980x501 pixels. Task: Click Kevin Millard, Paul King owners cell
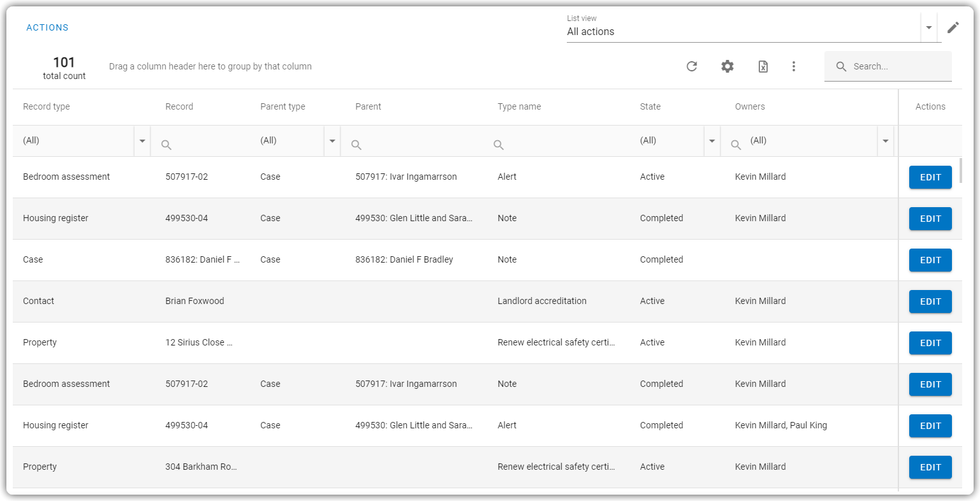[781, 425]
